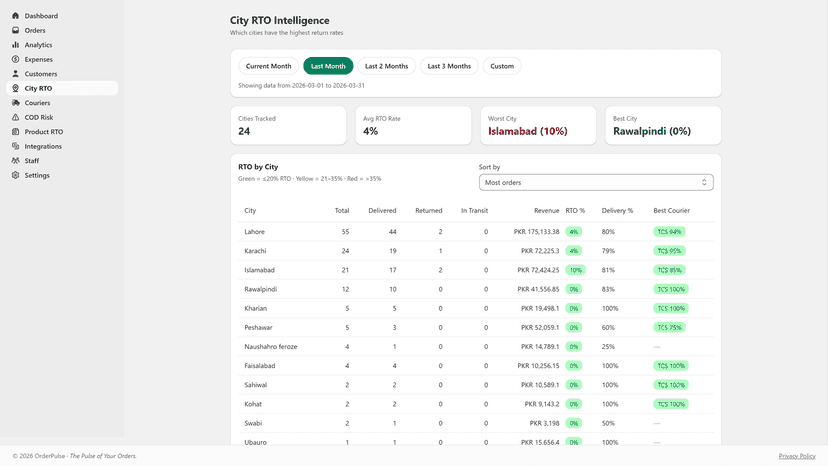This screenshot has height=466, width=828.
Task: Click the Customers person icon
Action: [15, 74]
